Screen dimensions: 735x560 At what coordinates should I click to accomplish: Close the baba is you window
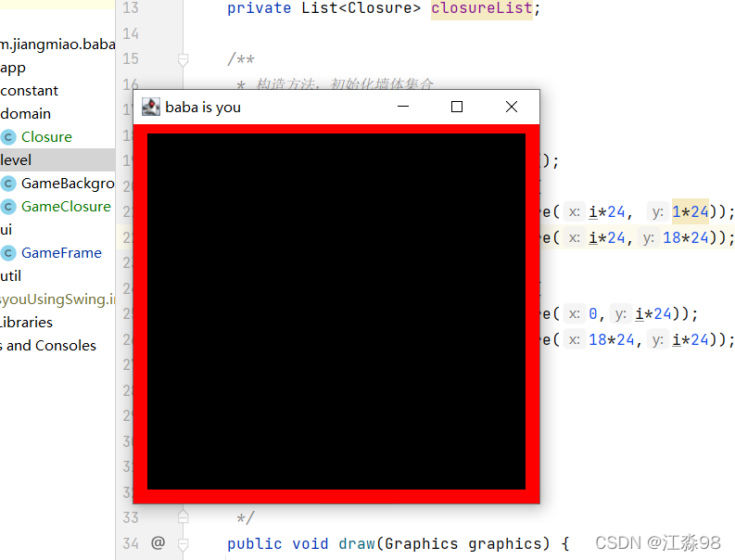click(x=512, y=107)
